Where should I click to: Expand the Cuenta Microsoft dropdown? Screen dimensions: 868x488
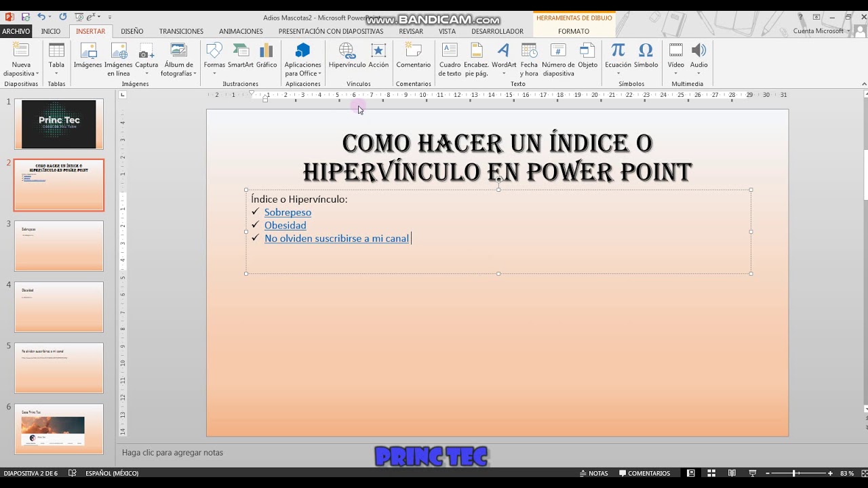(848, 31)
